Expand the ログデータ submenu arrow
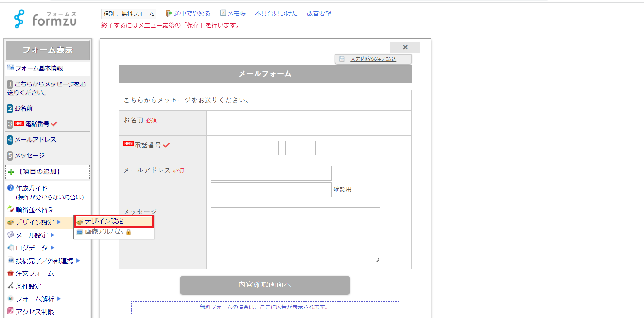644x318 pixels. 53,248
